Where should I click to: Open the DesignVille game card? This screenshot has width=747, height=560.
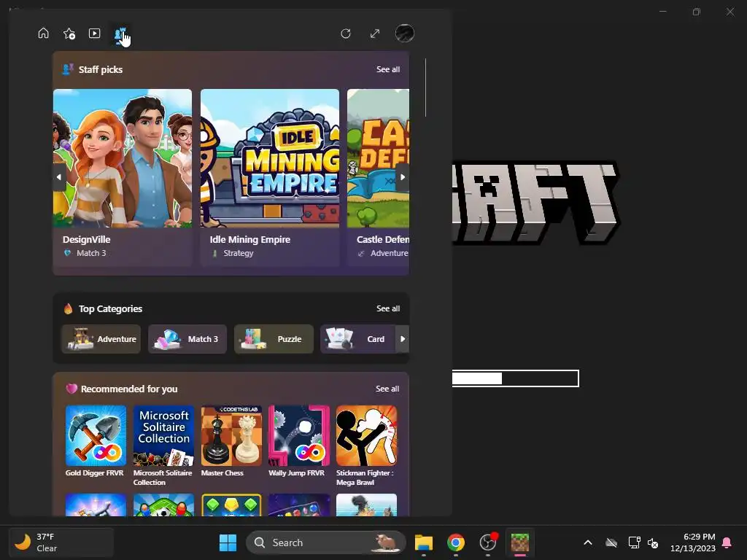123,177
